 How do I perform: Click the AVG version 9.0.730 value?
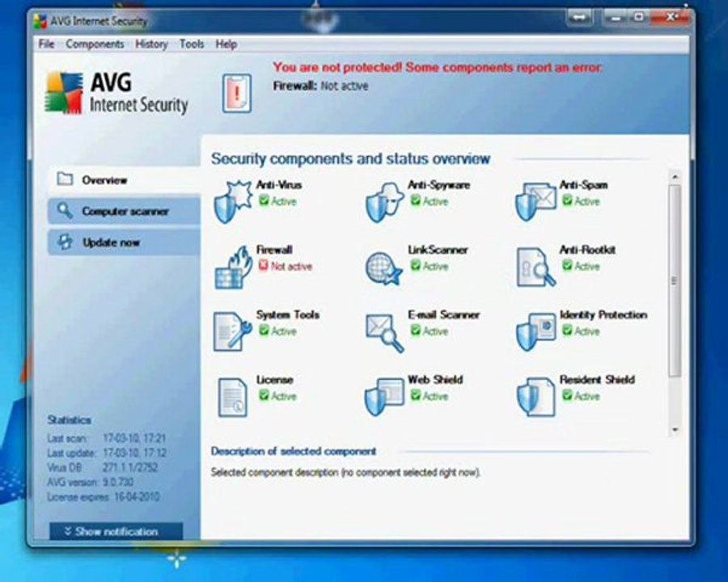pos(118,483)
